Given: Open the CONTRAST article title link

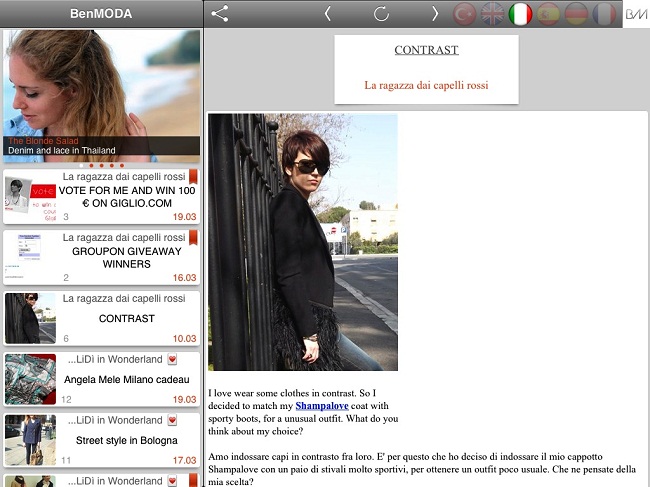Looking at the screenshot, I should 426,50.
